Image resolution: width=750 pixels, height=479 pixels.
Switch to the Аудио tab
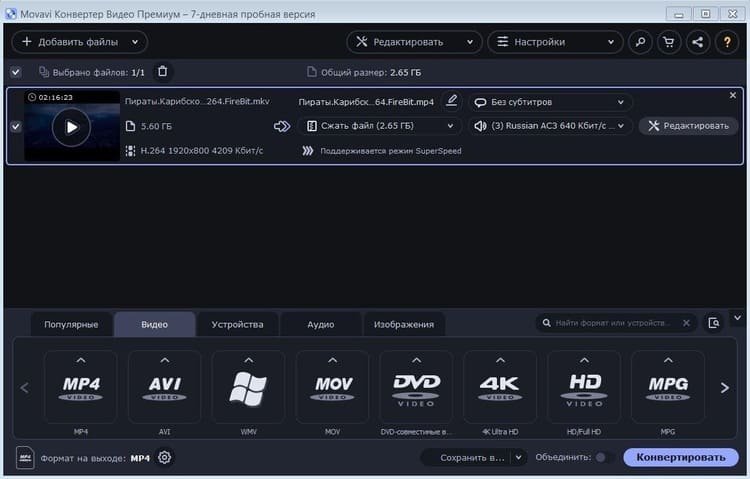[x=320, y=325]
